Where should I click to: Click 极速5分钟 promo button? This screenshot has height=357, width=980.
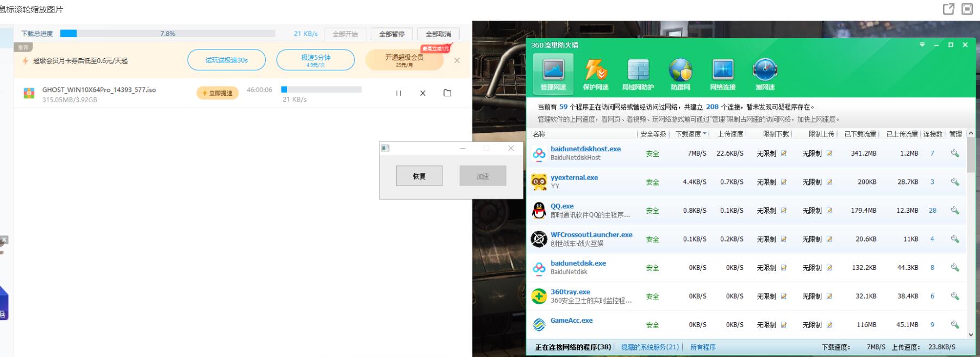pyautogui.click(x=316, y=60)
